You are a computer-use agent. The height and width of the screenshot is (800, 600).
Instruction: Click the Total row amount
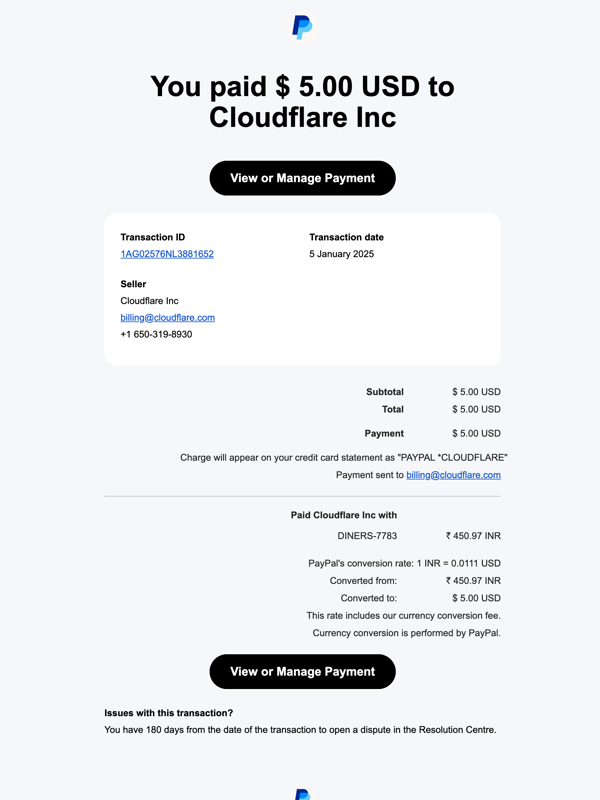click(476, 409)
